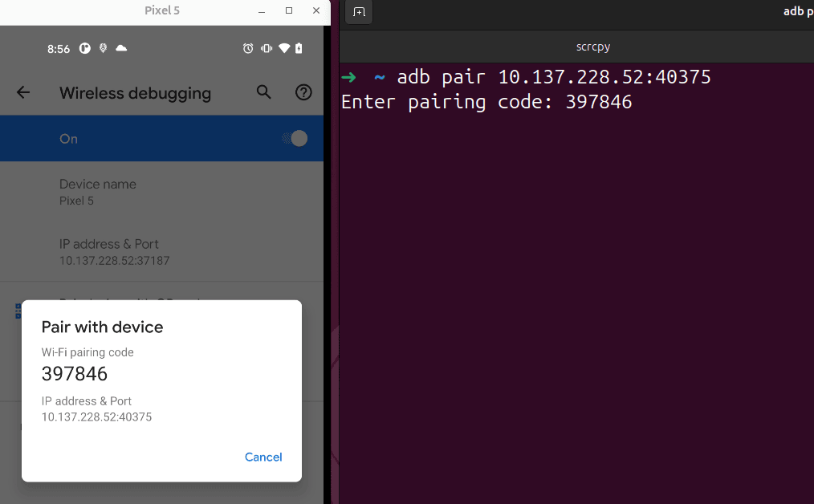Image resolution: width=814 pixels, height=504 pixels.
Task: Open the help question mark icon
Action: coord(303,92)
